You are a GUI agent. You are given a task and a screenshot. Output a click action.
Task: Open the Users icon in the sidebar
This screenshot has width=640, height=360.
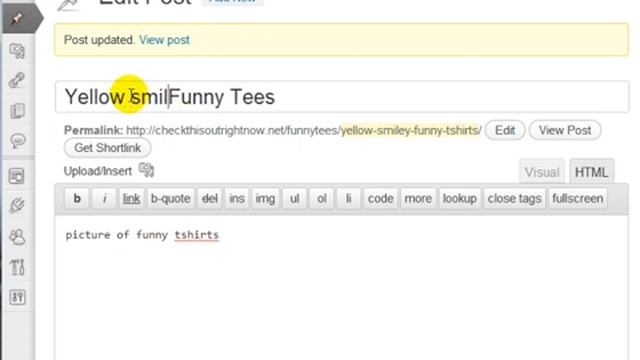click(17, 237)
